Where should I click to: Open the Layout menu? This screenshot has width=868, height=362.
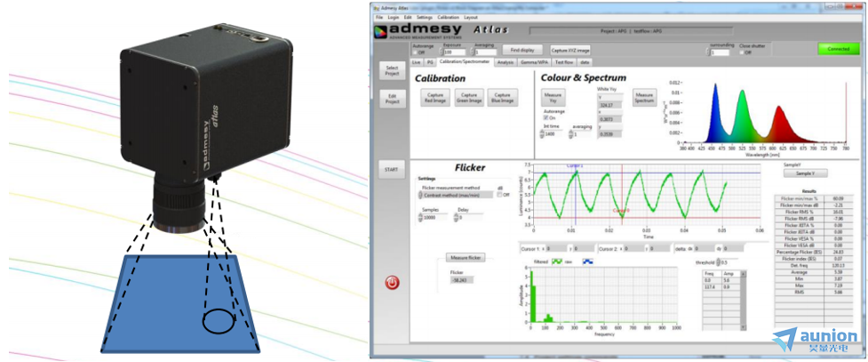click(471, 18)
